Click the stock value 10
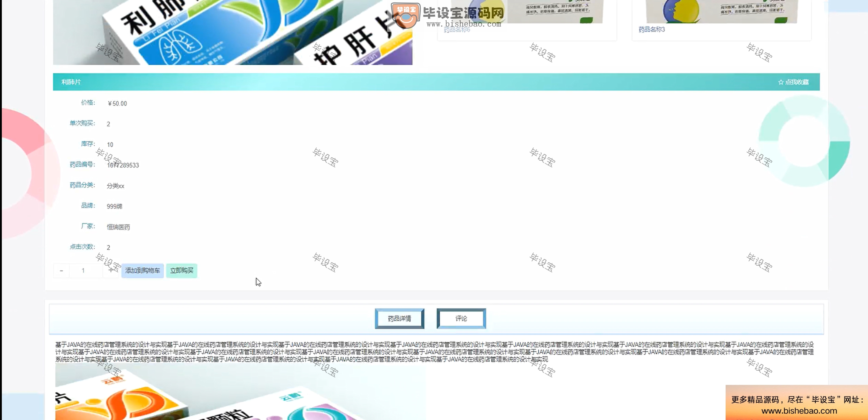Screen dimensions: 868x420 tap(110, 145)
